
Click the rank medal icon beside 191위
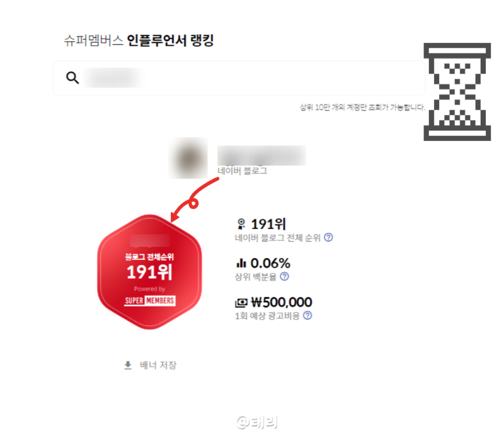[x=241, y=224]
